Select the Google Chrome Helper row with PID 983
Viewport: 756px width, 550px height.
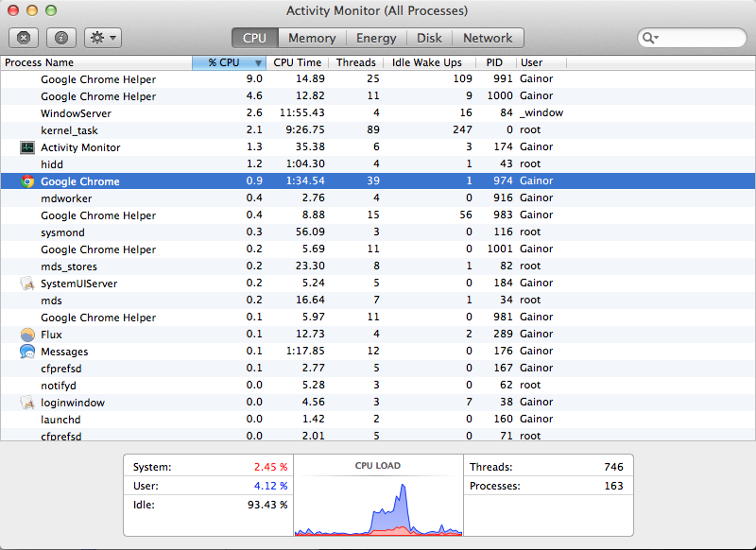[x=378, y=215]
